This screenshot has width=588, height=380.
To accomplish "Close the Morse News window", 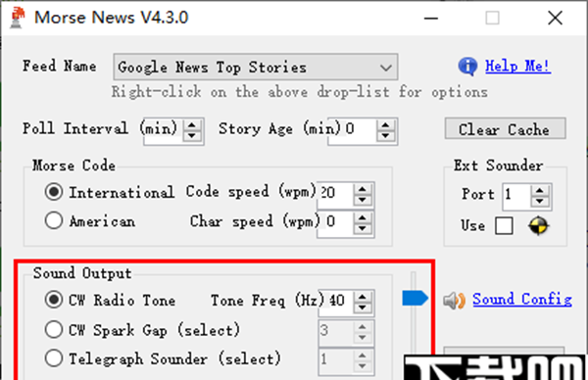I will click(555, 18).
